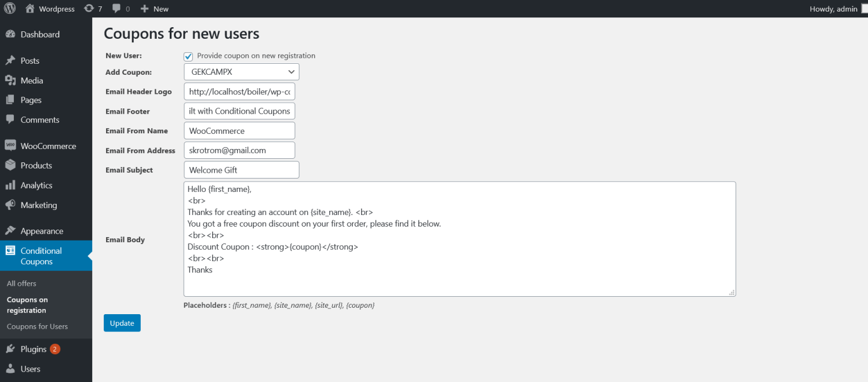Viewport: 868px width, 382px height.
Task: Click the Email Subject field
Action: tap(242, 170)
